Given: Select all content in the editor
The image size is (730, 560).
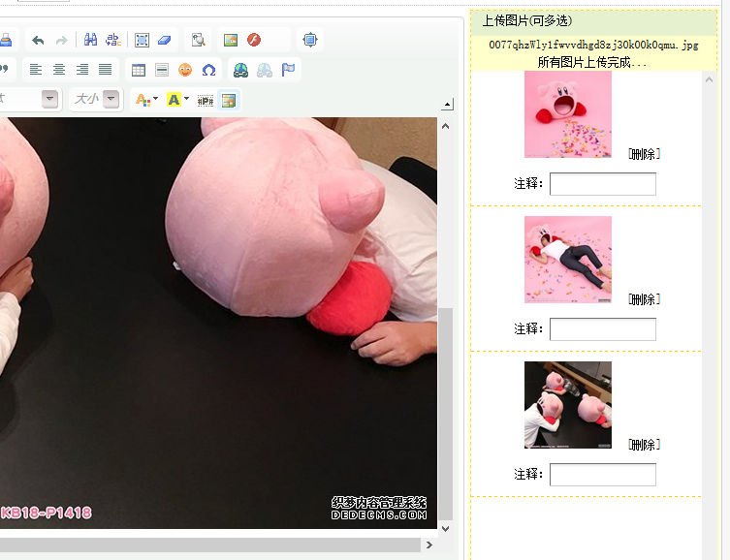Looking at the screenshot, I should pos(142,41).
